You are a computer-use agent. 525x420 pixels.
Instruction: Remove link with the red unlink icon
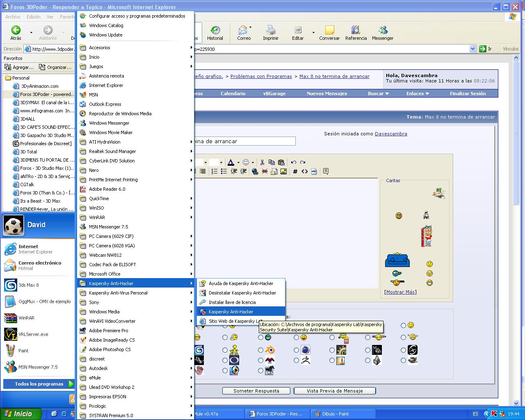(265, 171)
